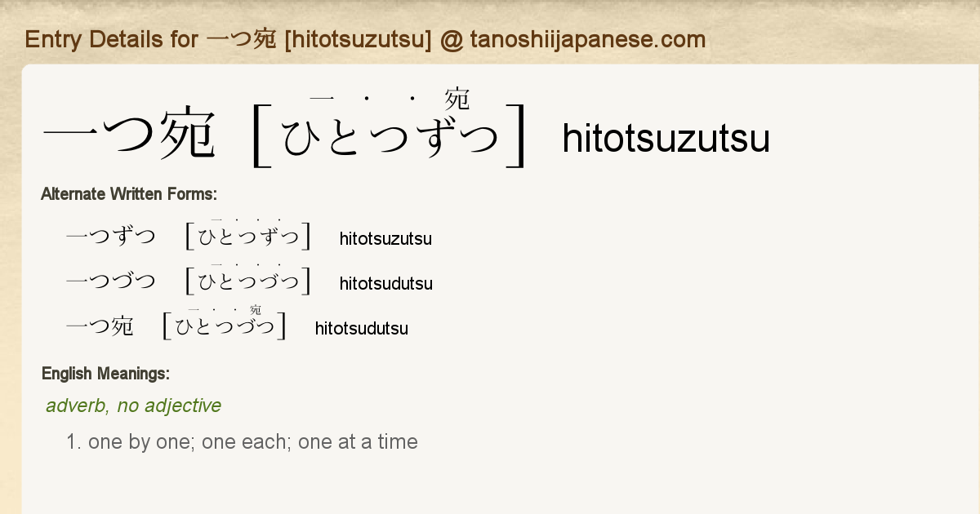Click the small 宛 kanji above the large reading
This screenshot has width=980, height=514.
(x=457, y=100)
